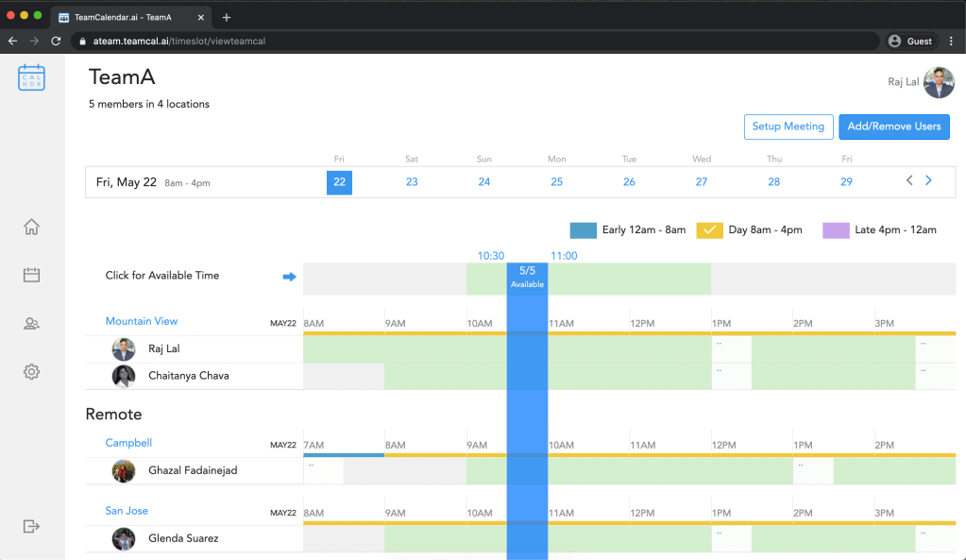This screenshot has height=560, width=966.
Task: Open the team members sidebar icon
Action: click(x=31, y=324)
